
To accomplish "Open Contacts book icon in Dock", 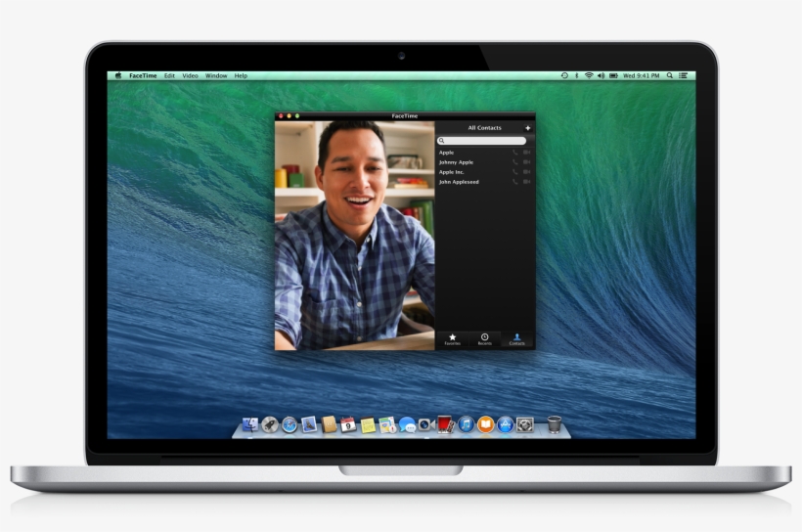I will [329, 424].
